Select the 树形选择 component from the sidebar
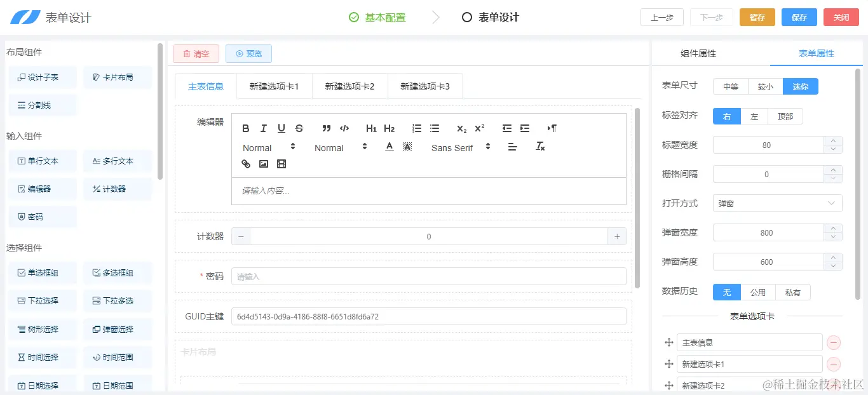 click(x=42, y=329)
